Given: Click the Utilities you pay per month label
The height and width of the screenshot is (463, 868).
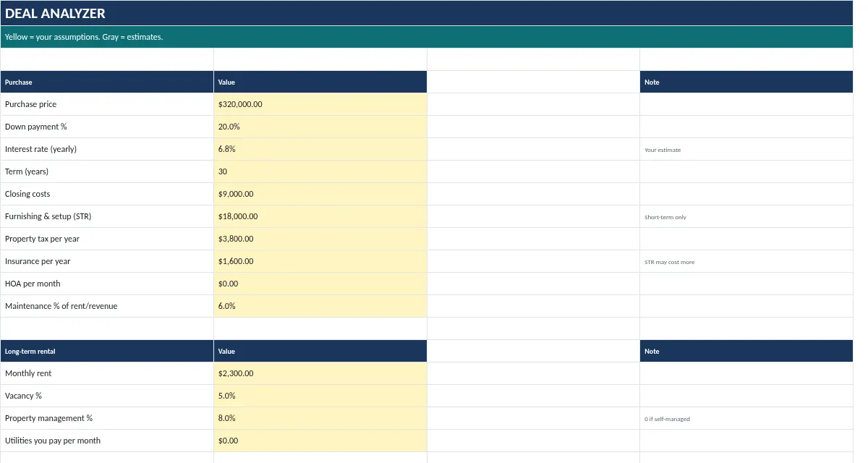Looking at the screenshot, I should tap(107, 441).
